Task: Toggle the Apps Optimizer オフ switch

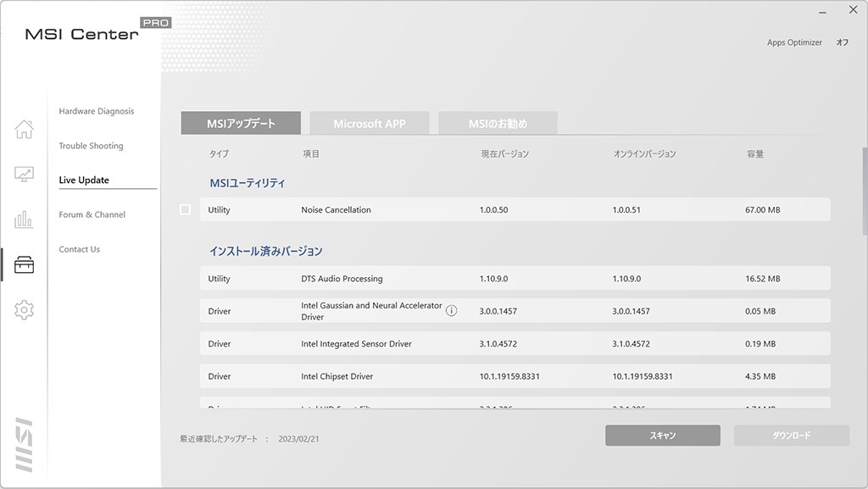Action: (x=842, y=42)
